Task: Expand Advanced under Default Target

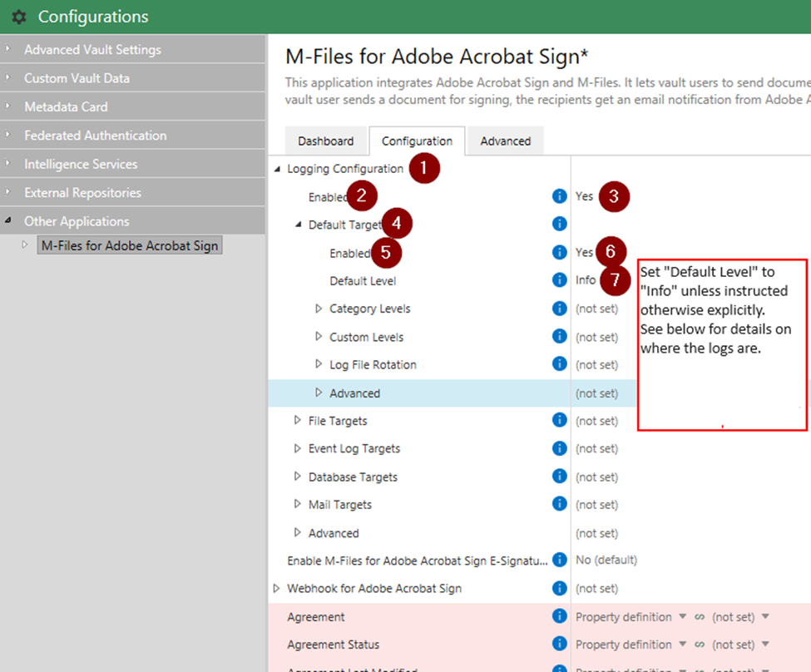Action: coord(319,393)
